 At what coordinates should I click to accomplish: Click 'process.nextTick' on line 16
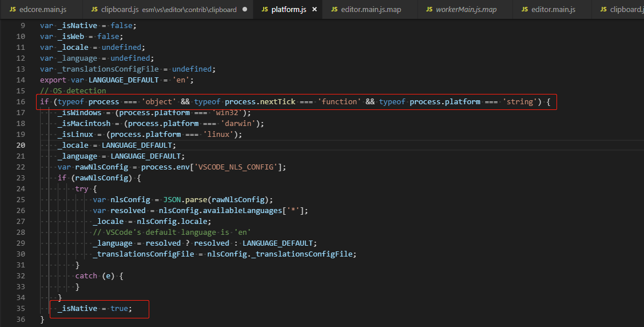(260, 101)
